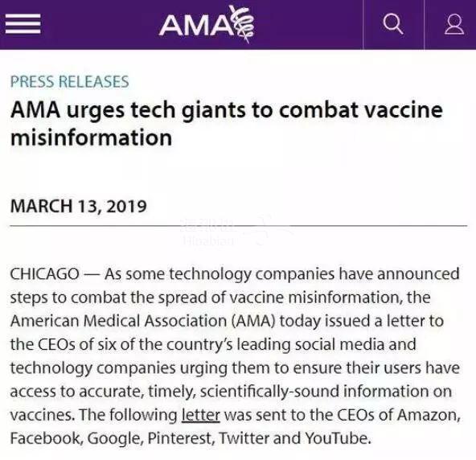Image resolution: width=476 pixels, height=460 pixels.
Task: Click the search magnifier icon
Action: click(x=393, y=24)
